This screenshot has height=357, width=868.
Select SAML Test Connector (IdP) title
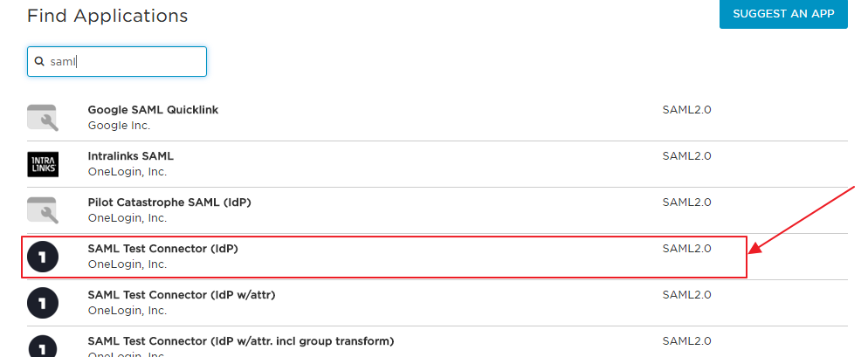point(162,249)
